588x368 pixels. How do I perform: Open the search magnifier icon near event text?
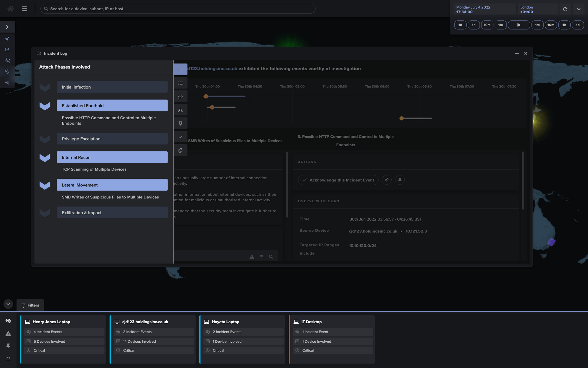pos(271,256)
